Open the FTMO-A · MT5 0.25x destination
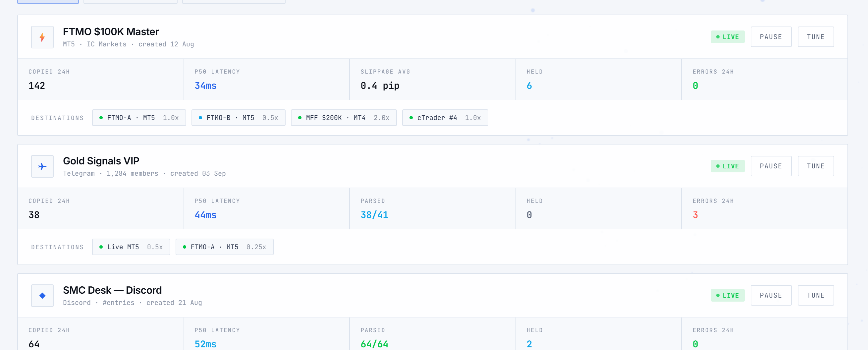This screenshot has height=350, width=868. point(224,247)
